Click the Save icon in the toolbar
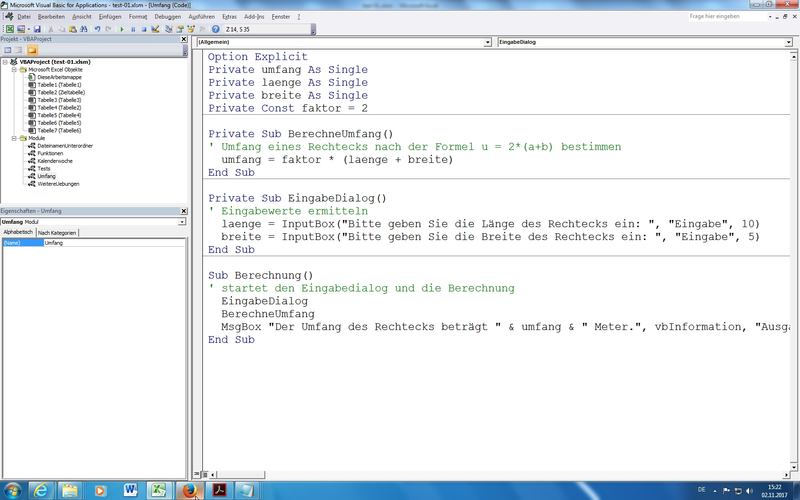The width and height of the screenshot is (800, 500). (x=37, y=30)
